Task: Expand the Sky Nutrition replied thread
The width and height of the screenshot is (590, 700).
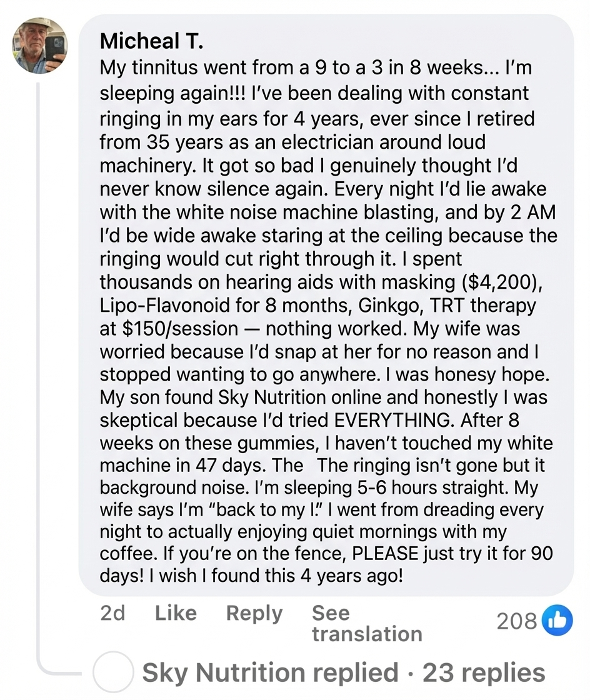Action: click(x=270, y=673)
